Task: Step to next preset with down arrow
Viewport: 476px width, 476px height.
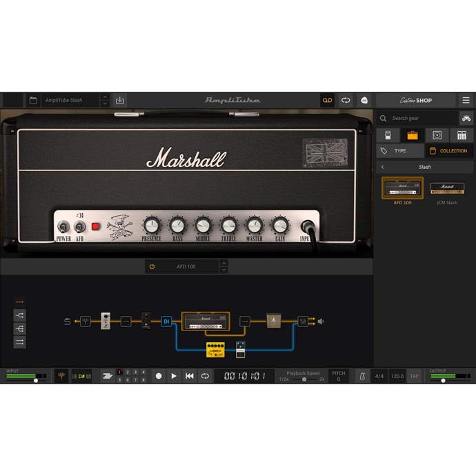Action: pyautogui.click(x=105, y=103)
